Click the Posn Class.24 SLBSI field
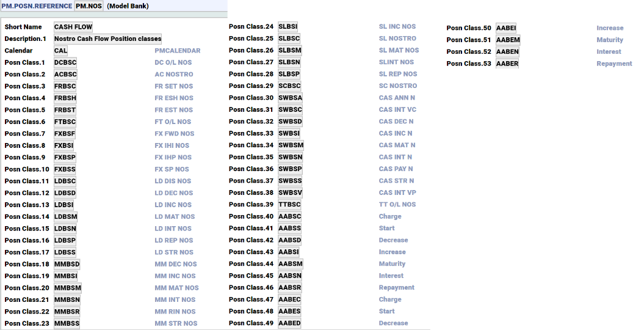This screenshot has height=330, width=644. click(288, 27)
